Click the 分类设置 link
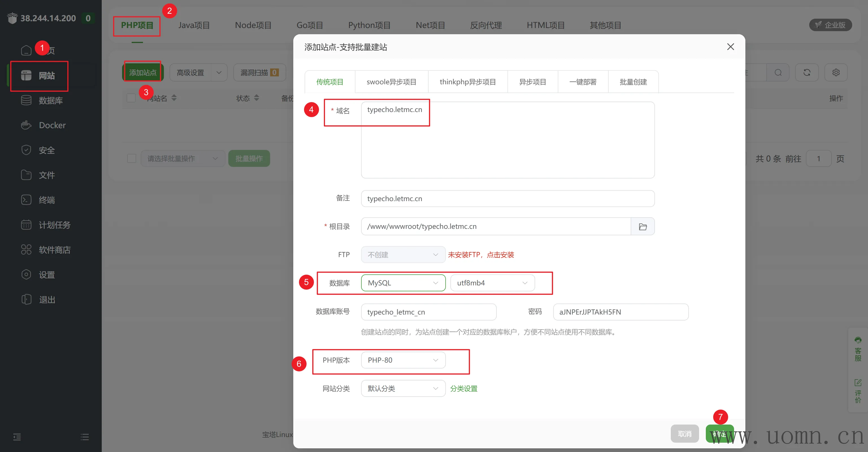Viewport: 868px width, 452px height. pos(464,389)
